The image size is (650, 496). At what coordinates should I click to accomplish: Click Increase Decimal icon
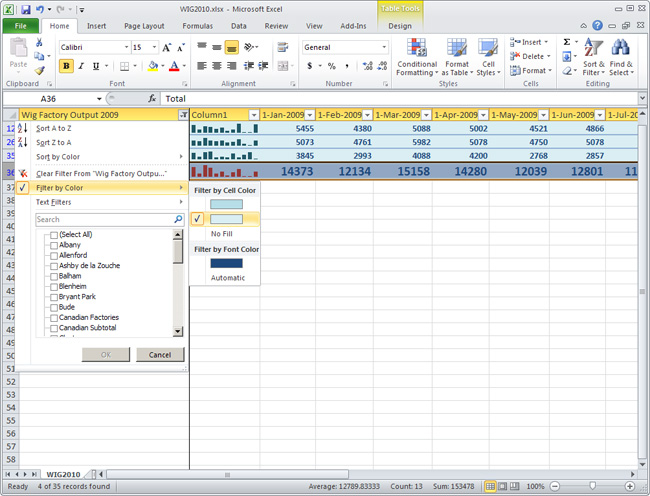[x=367, y=66]
